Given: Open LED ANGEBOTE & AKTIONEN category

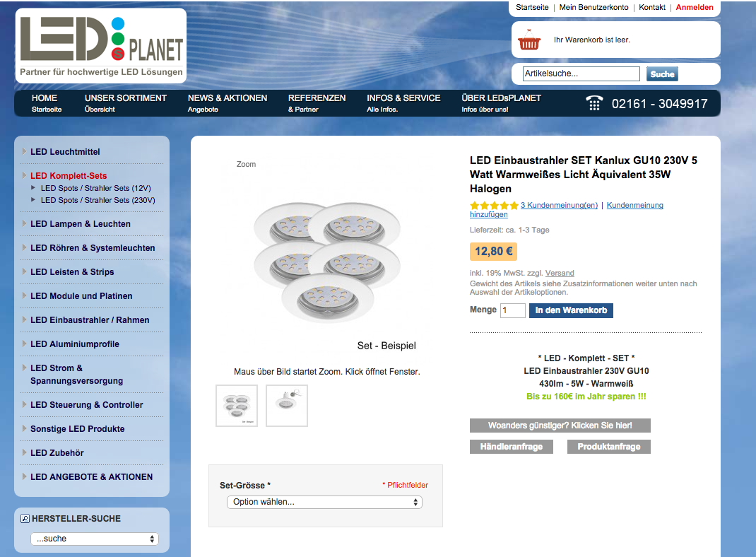Looking at the screenshot, I should [92, 477].
